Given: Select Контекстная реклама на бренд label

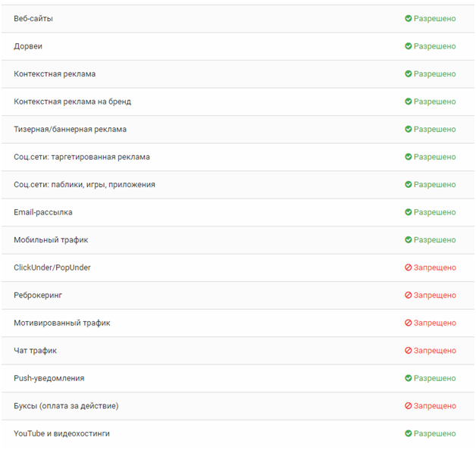Looking at the screenshot, I should [73, 102].
